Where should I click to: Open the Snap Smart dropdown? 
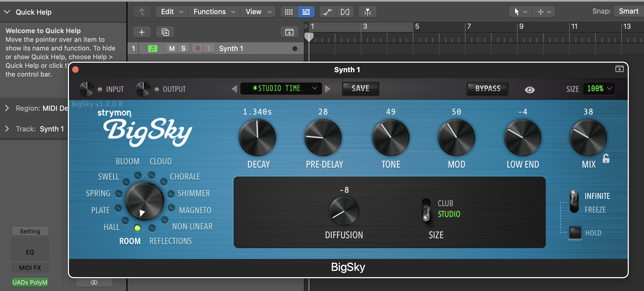[629, 11]
